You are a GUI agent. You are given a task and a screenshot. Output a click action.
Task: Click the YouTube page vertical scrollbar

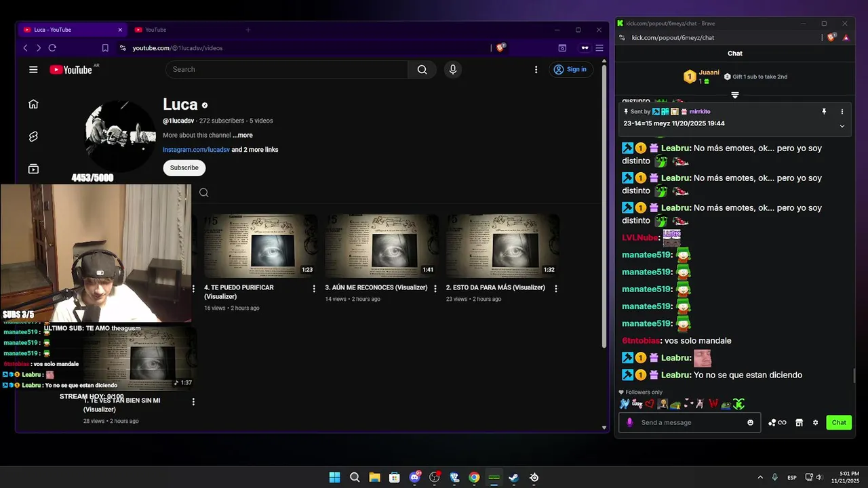tap(604, 207)
